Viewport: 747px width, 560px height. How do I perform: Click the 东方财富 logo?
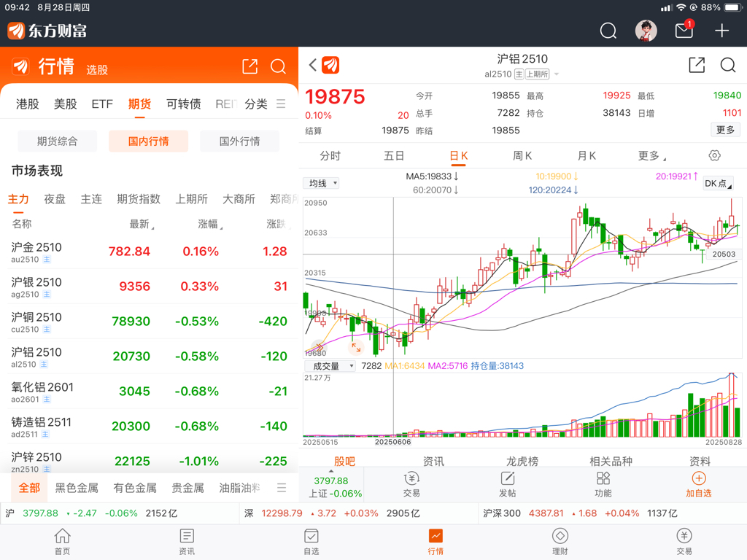pos(47,31)
